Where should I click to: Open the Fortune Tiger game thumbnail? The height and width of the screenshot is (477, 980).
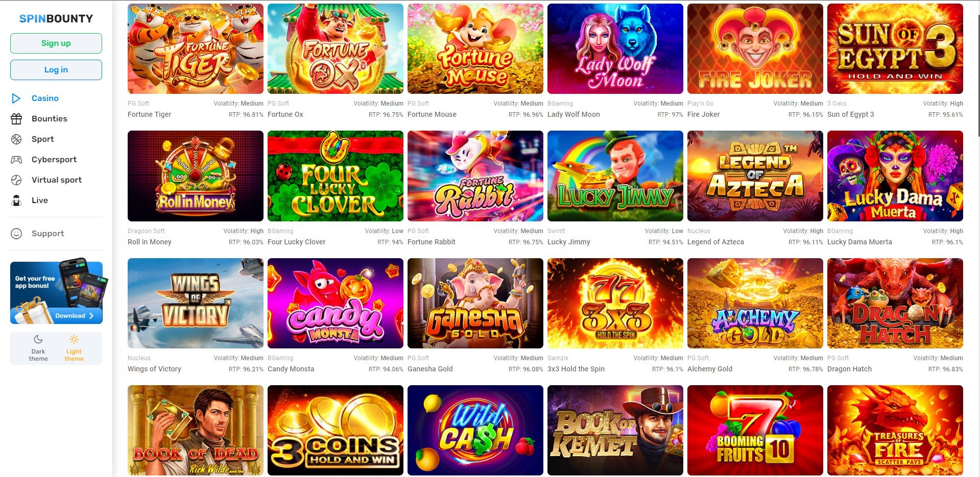click(196, 49)
